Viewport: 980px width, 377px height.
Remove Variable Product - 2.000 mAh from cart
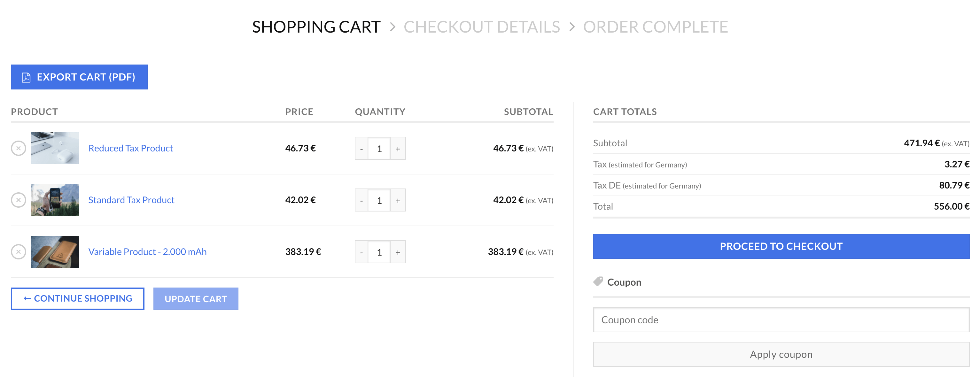point(18,251)
